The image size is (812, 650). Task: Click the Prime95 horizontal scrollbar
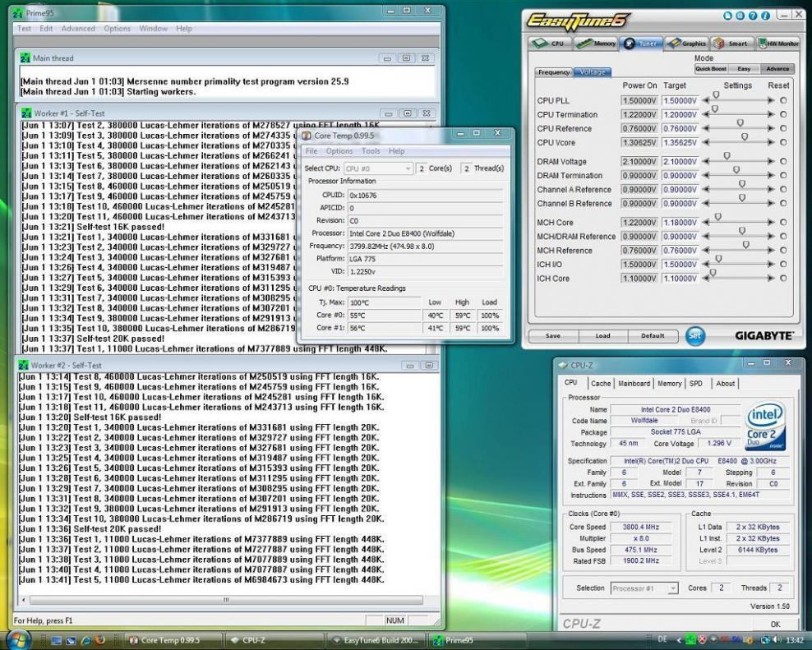pos(226,600)
